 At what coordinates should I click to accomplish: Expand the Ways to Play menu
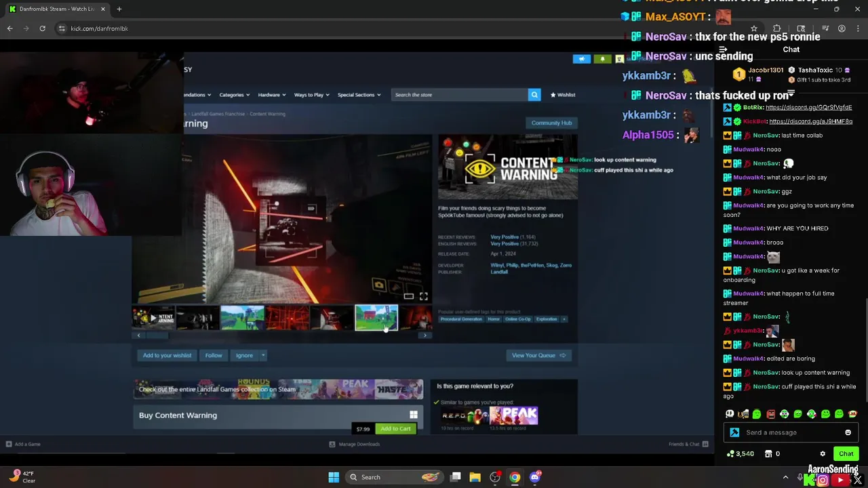[311, 95]
